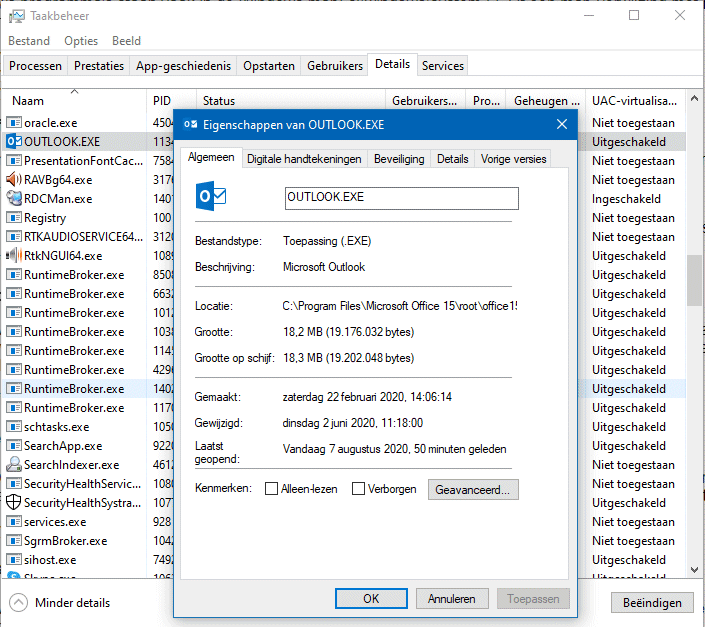The image size is (705, 627).
Task: Sort by the Naam column header
Action: click(x=74, y=100)
